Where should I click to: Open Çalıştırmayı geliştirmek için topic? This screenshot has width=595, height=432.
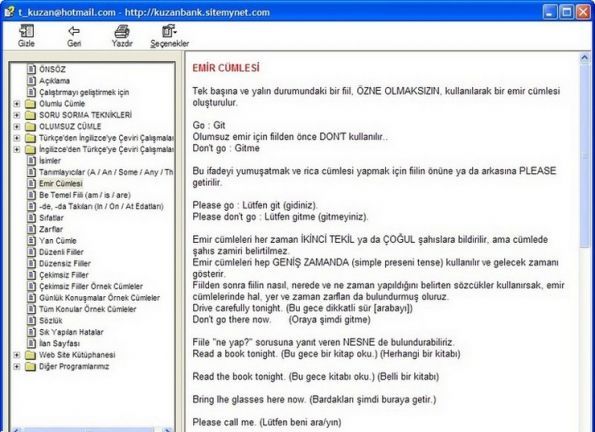coord(84,92)
